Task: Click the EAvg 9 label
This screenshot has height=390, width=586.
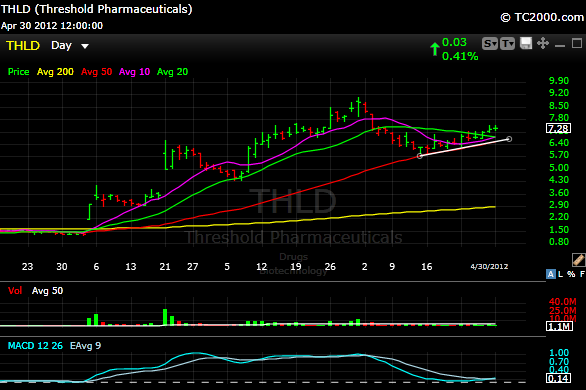Action: pyautogui.click(x=85, y=346)
